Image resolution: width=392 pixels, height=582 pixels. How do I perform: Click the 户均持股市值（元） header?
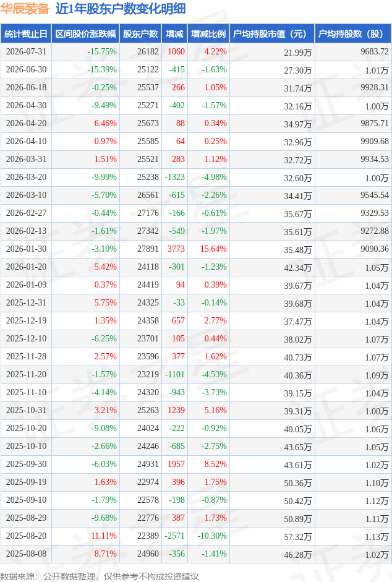[272, 34]
